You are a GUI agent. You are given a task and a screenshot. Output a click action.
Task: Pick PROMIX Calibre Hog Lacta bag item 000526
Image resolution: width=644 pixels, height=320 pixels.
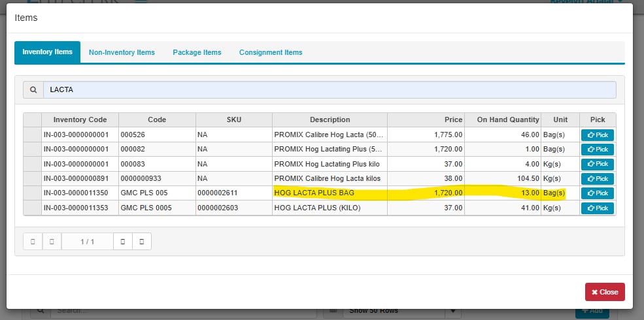click(x=597, y=135)
